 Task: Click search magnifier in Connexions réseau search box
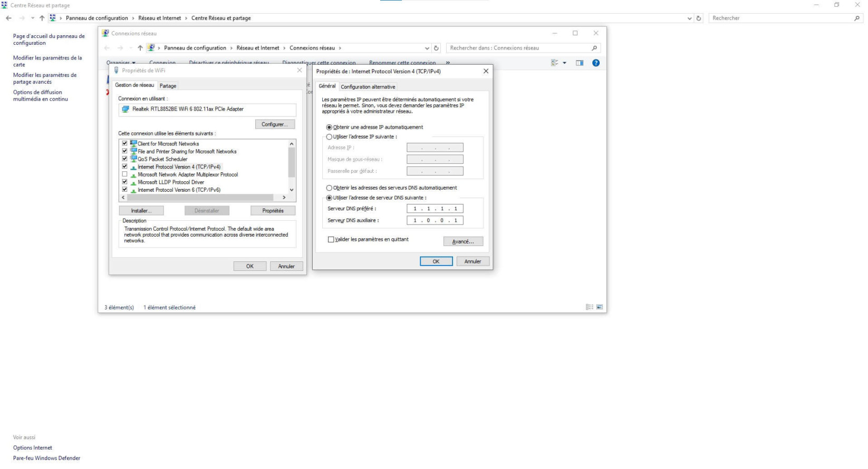[594, 48]
